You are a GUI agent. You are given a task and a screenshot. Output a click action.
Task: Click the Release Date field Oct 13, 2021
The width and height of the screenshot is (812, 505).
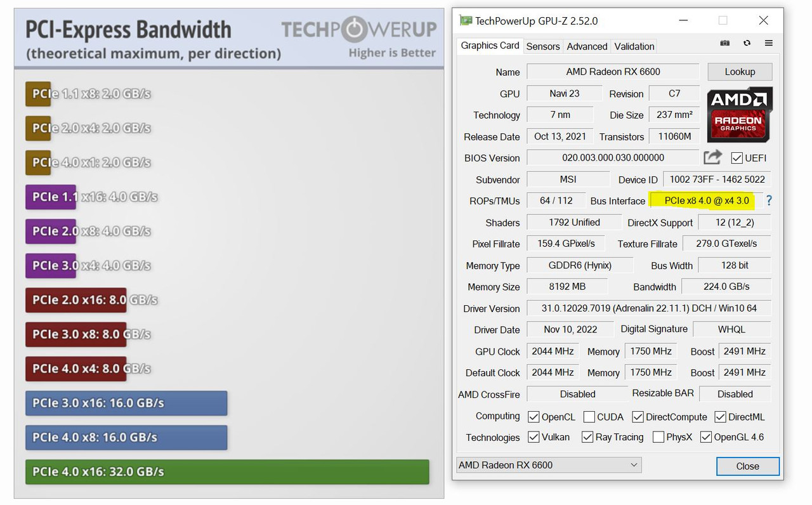click(x=560, y=136)
